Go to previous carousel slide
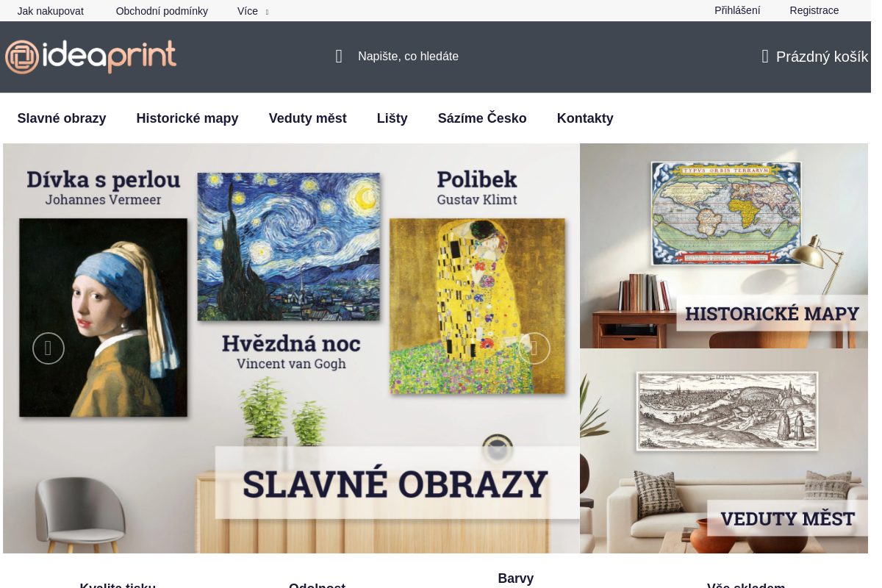 (49, 348)
